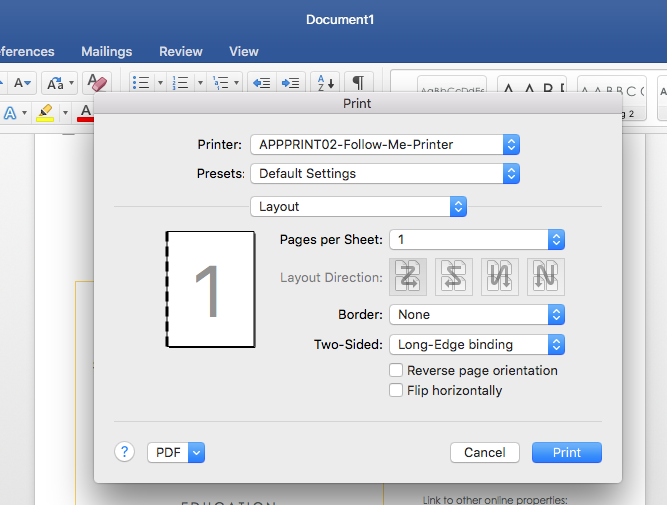Viewport: 667px width, 505px height.
Task: Click the show paragraph marks icon
Action: point(359,83)
